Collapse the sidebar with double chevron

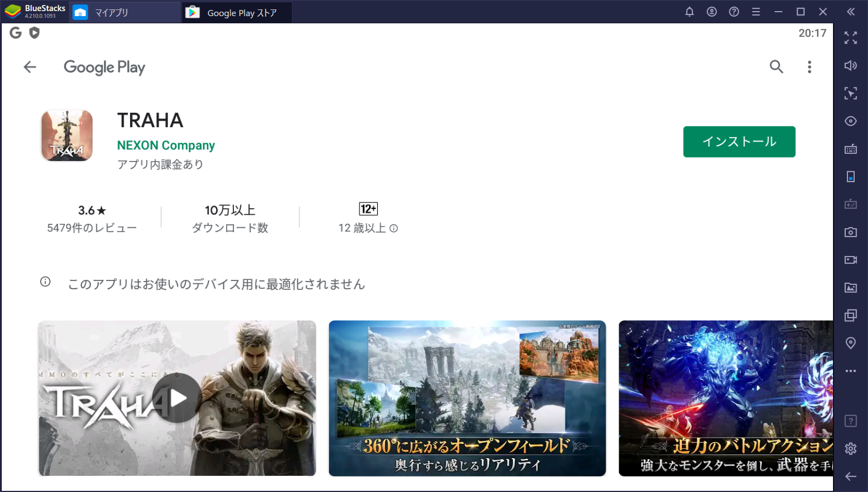[851, 12]
